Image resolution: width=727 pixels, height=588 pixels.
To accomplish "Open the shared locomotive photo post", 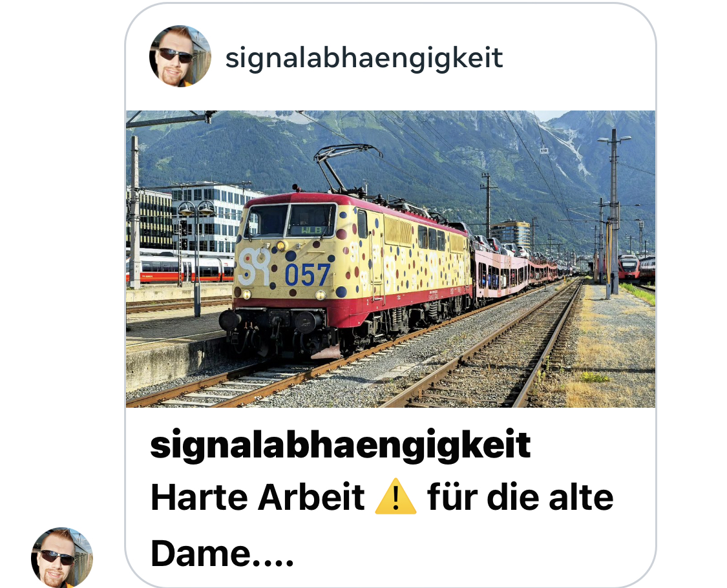I will [x=390, y=258].
